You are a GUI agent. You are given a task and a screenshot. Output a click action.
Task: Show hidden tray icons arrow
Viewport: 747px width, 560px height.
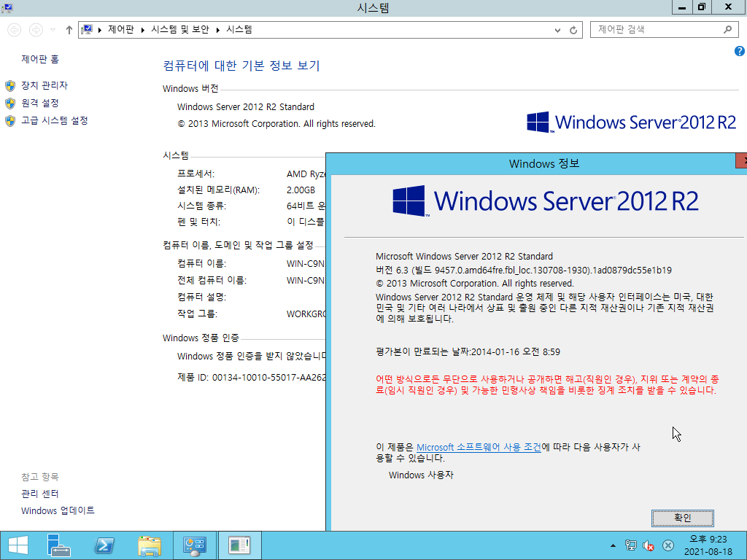tap(613, 545)
